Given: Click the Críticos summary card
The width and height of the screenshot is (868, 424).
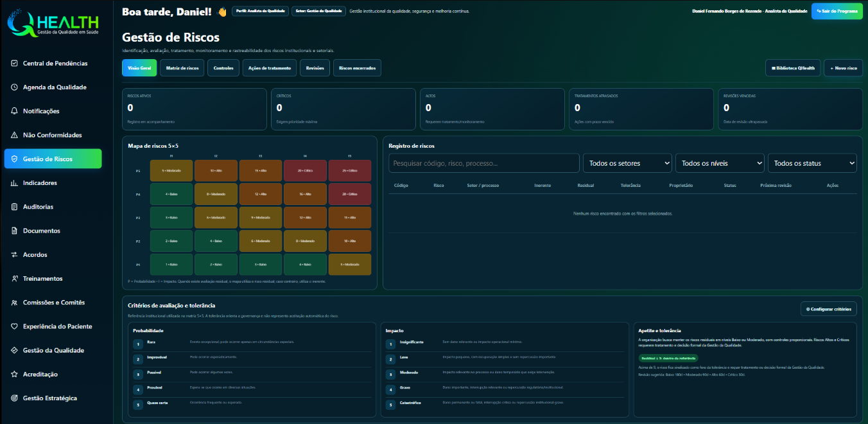Looking at the screenshot, I should pos(343,109).
